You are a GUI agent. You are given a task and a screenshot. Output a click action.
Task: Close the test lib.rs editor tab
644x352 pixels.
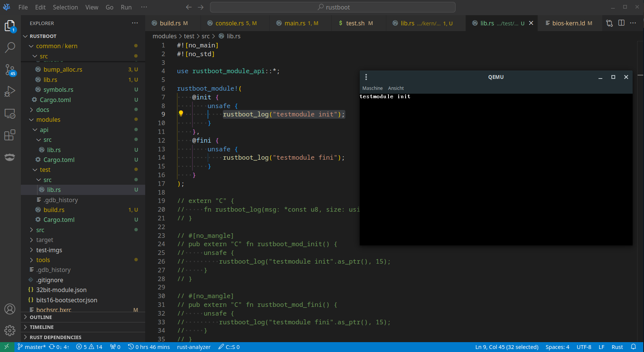(531, 23)
